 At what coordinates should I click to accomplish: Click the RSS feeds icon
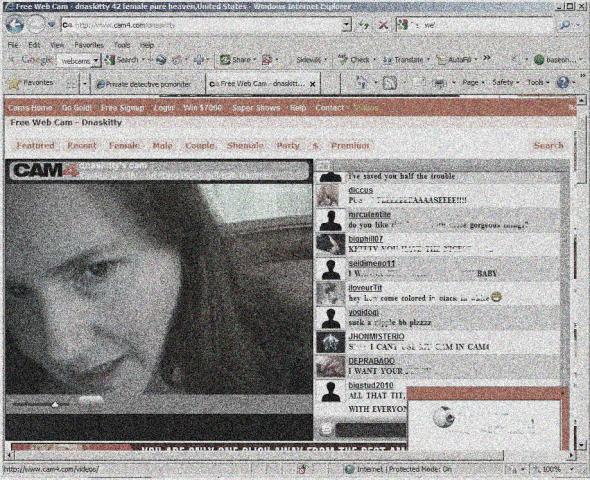(390, 83)
